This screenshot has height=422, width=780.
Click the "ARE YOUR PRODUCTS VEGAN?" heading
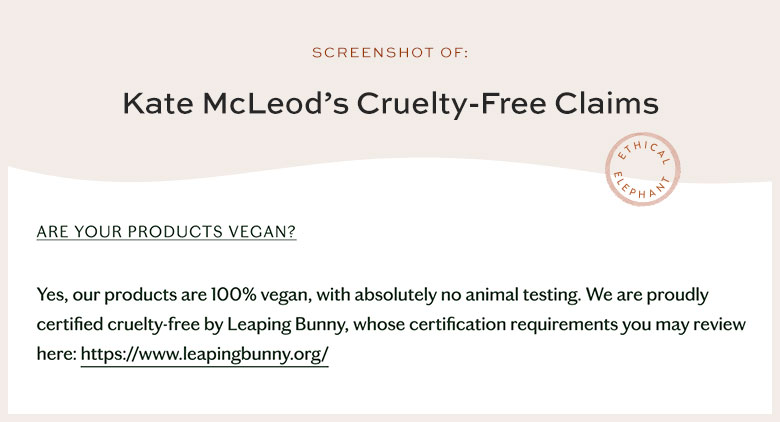coord(166,232)
